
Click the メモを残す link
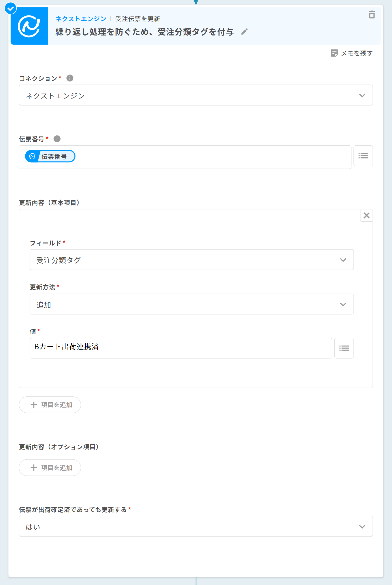point(357,53)
